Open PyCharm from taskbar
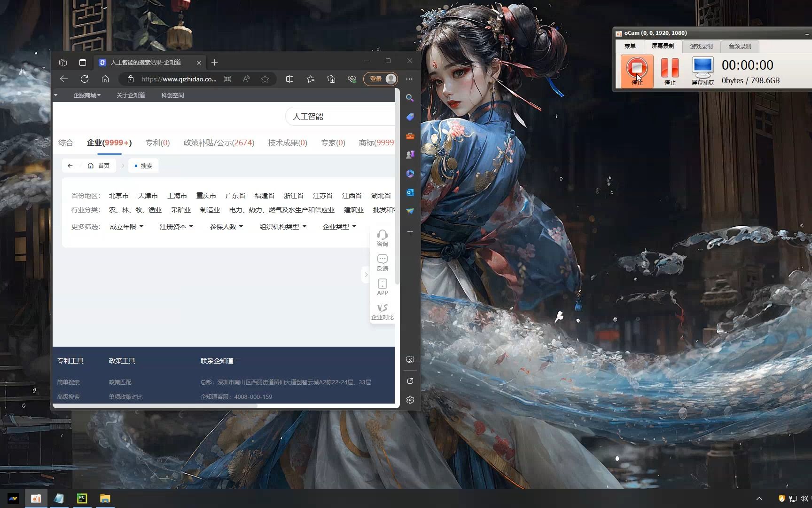812x508 pixels. (x=82, y=499)
